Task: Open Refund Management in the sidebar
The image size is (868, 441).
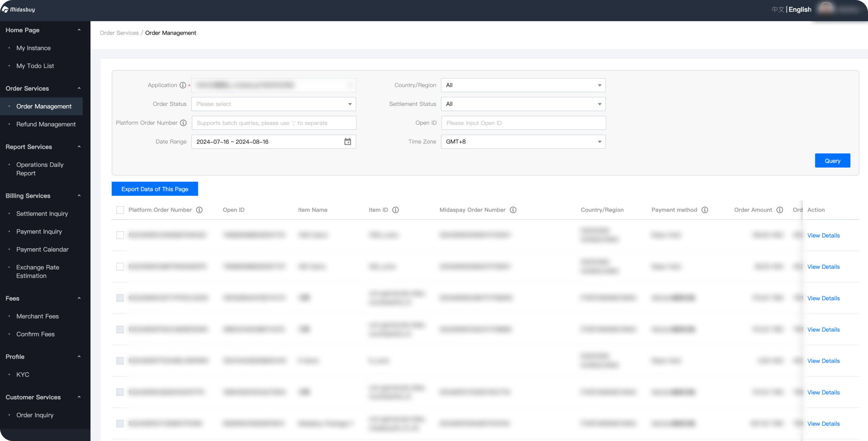Action: coord(46,124)
